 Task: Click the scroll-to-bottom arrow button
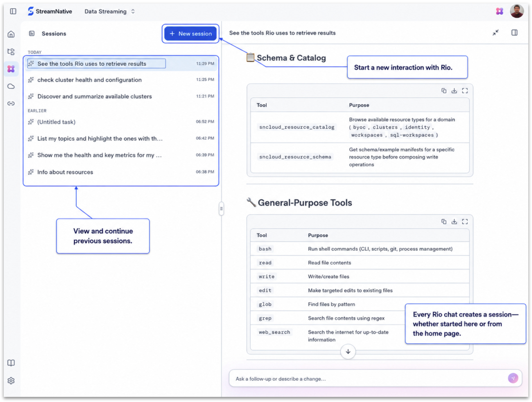click(348, 351)
